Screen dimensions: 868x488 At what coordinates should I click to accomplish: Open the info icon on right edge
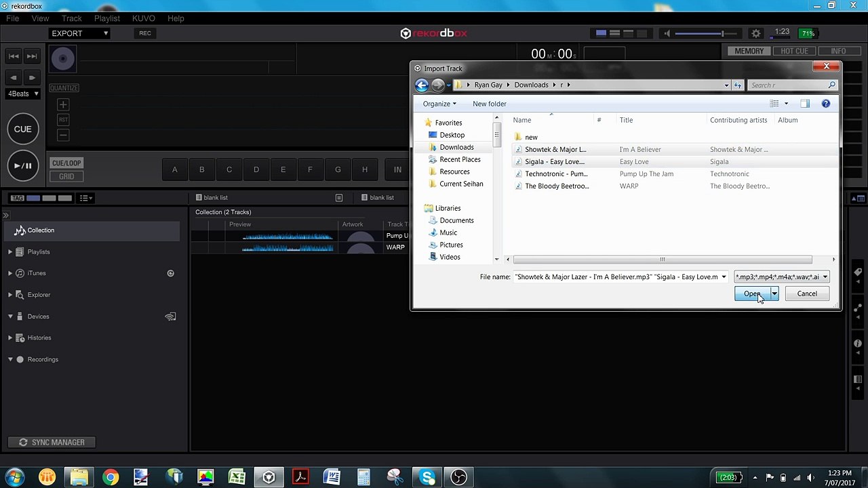pyautogui.click(x=859, y=344)
